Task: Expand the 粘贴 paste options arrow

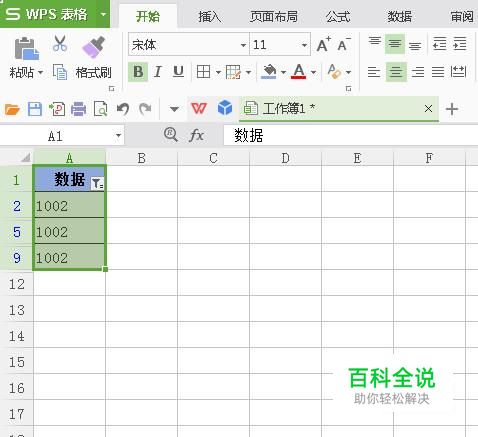Action: point(41,72)
